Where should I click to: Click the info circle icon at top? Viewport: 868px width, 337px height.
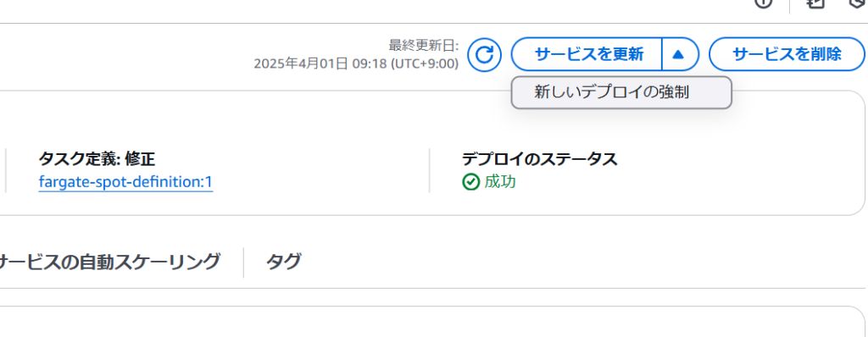[x=764, y=3]
